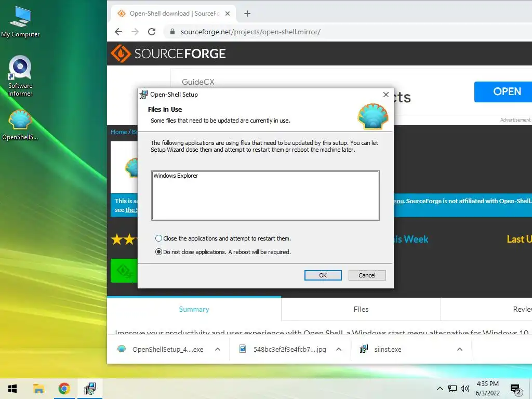Expand options for the jpg download
Screen dimensions: 532x399
339,350
